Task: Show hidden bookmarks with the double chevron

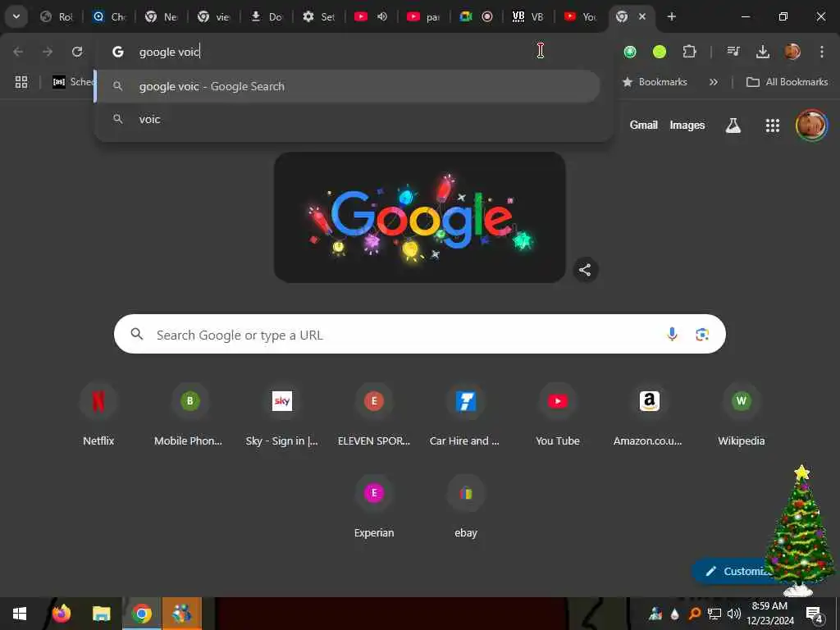Action: pyautogui.click(x=714, y=82)
